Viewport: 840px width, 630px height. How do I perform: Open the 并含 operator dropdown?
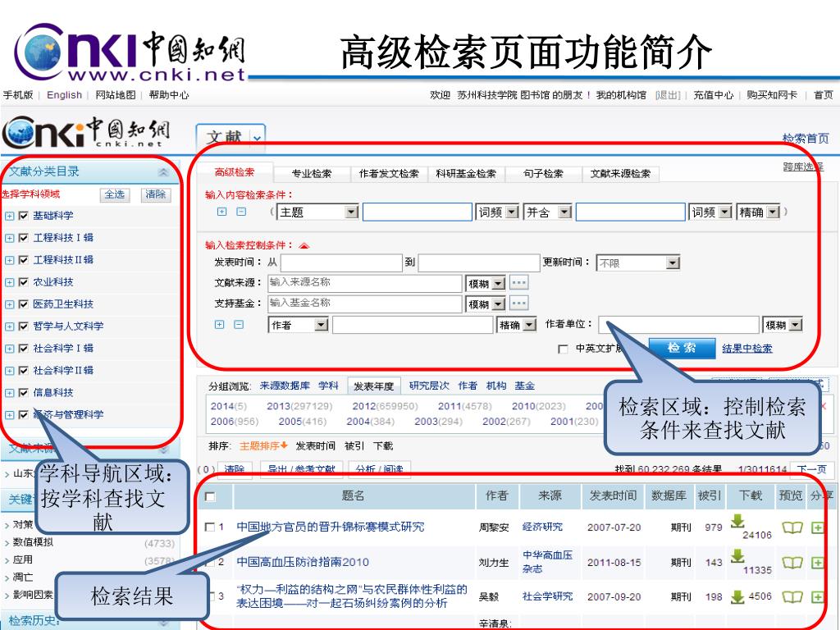[564, 212]
